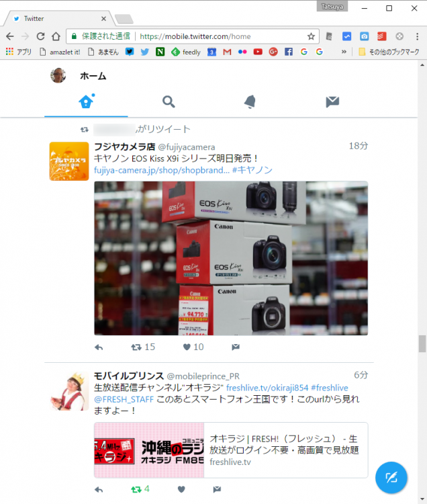The height and width of the screenshot is (504, 427).
Task: Bookmark this page with the star
Action: pos(311,36)
